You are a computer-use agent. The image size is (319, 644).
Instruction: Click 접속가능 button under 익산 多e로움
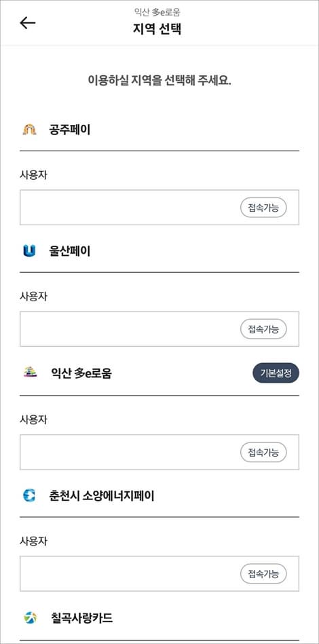coord(263,452)
